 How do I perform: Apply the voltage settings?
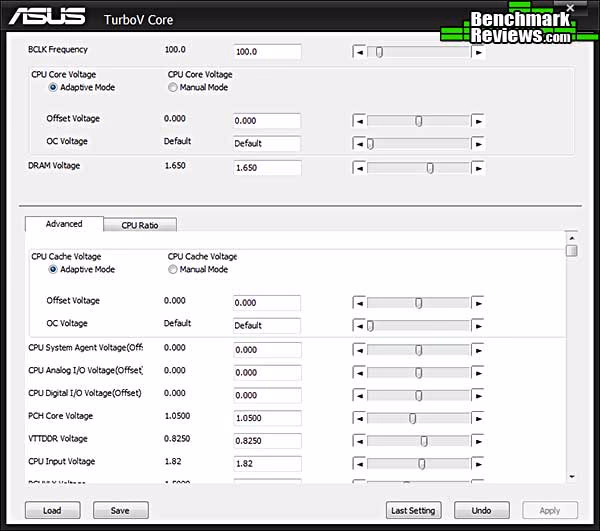(x=550, y=510)
